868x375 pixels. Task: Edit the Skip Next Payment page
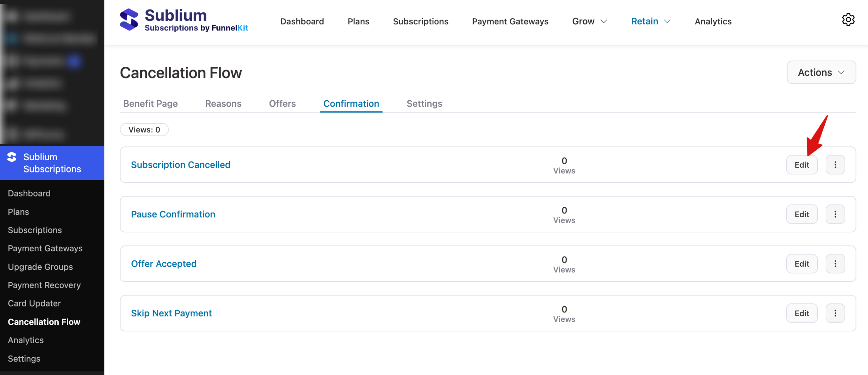point(802,313)
